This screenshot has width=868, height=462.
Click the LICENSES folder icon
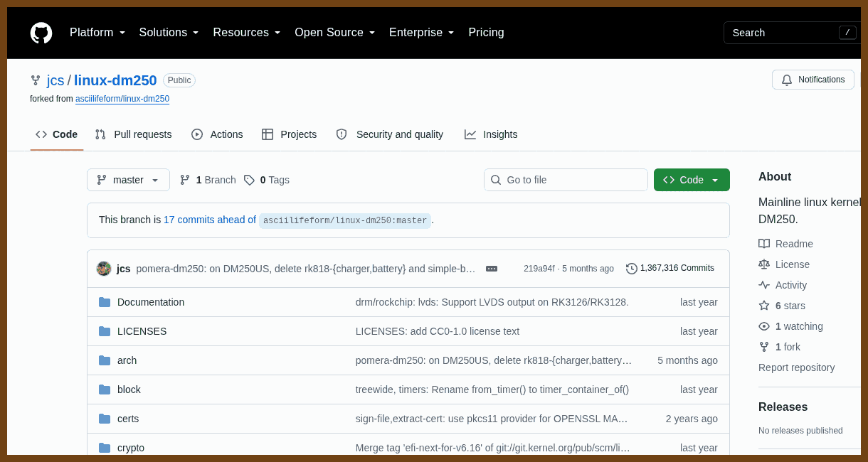[105, 331]
